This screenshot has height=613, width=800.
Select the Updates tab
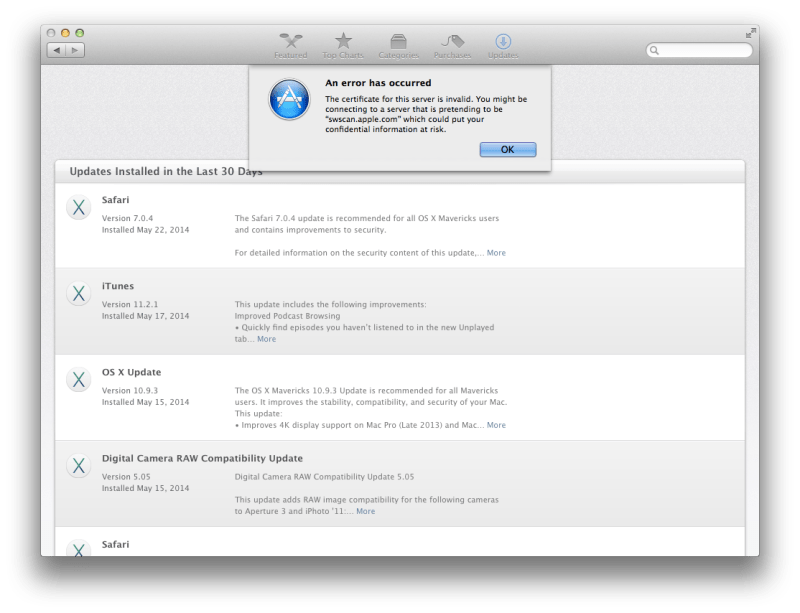pyautogui.click(x=503, y=46)
